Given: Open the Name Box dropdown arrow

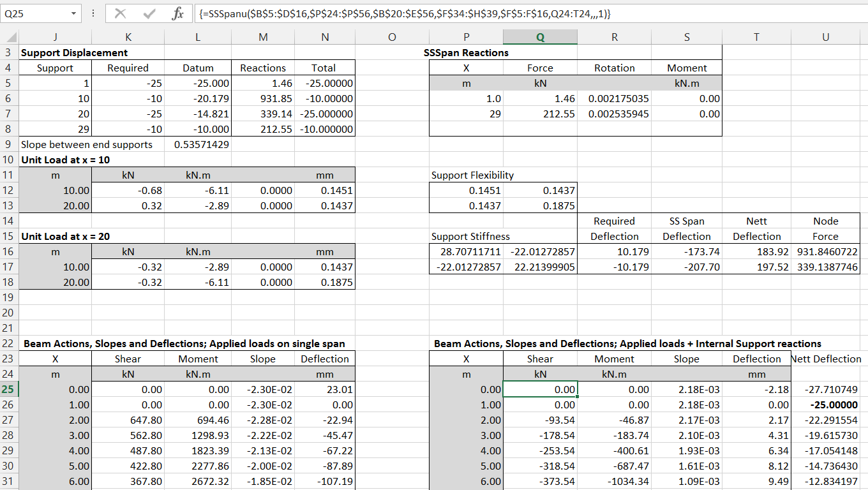Looking at the screenshot, I should click(72, 13).
